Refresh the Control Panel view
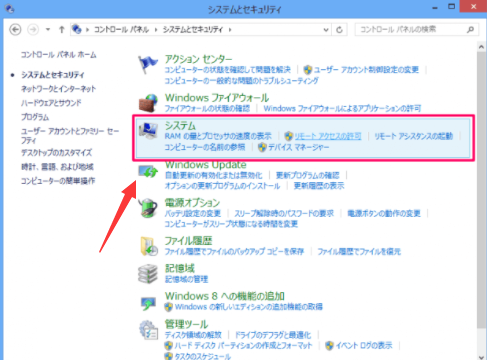The height and width of the screenshot is (360, 487). (x=339, y=30)
